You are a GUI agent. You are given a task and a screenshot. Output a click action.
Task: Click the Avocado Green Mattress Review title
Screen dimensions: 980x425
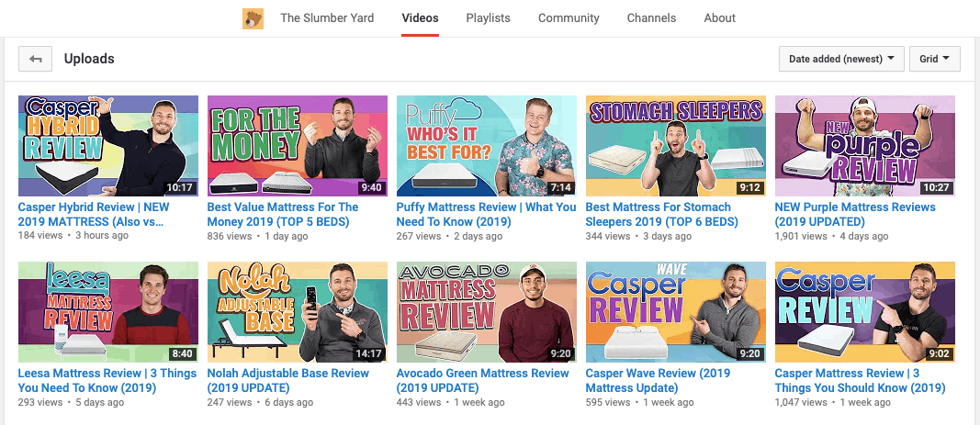pyautogui.click(x=482, y=374)
